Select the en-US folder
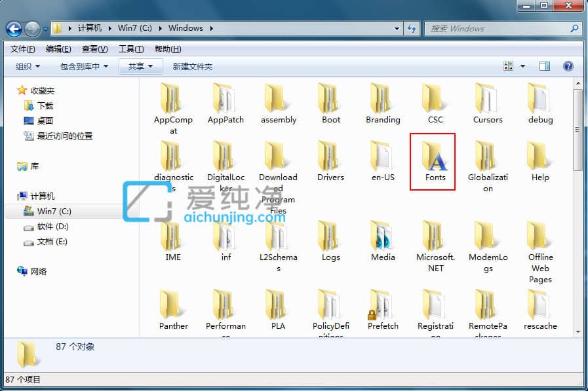Image resolution: width=588 pixels, height=391 pixels. [383, 161]
